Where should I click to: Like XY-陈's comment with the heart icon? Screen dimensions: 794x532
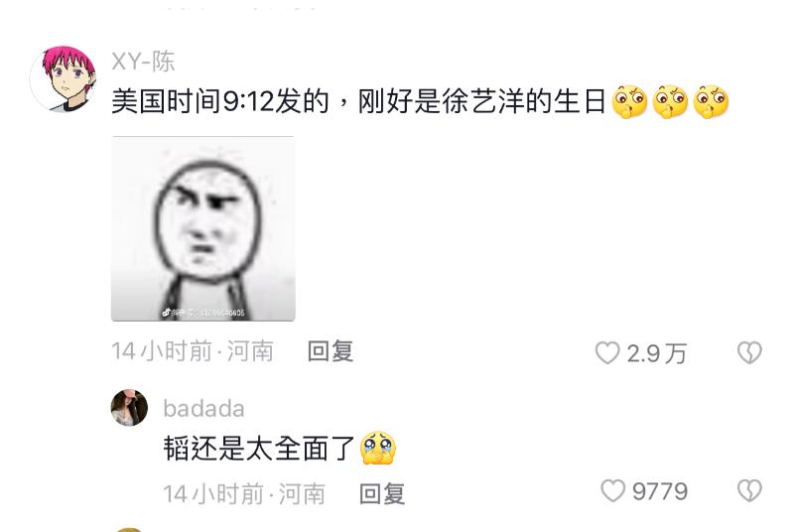tap(607, 352)
